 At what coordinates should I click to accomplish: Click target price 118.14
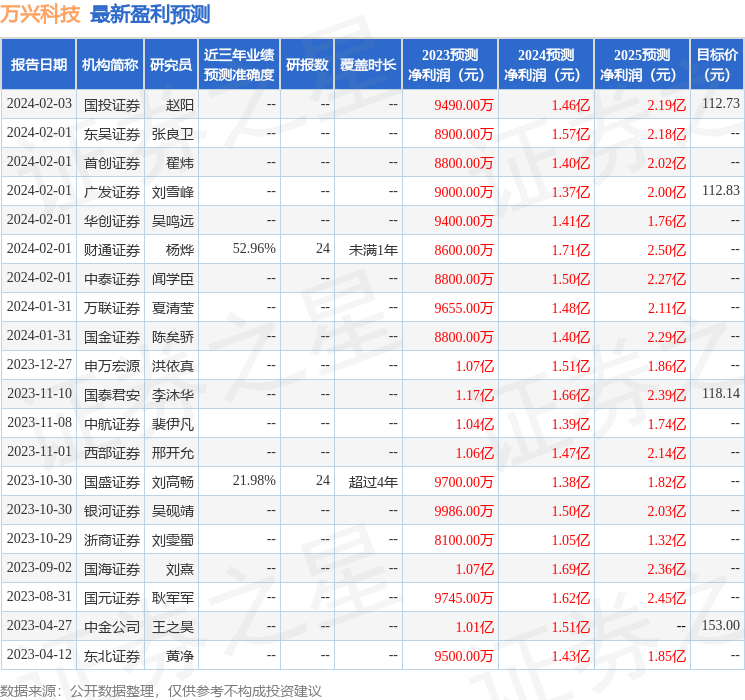tap(721, 393)
